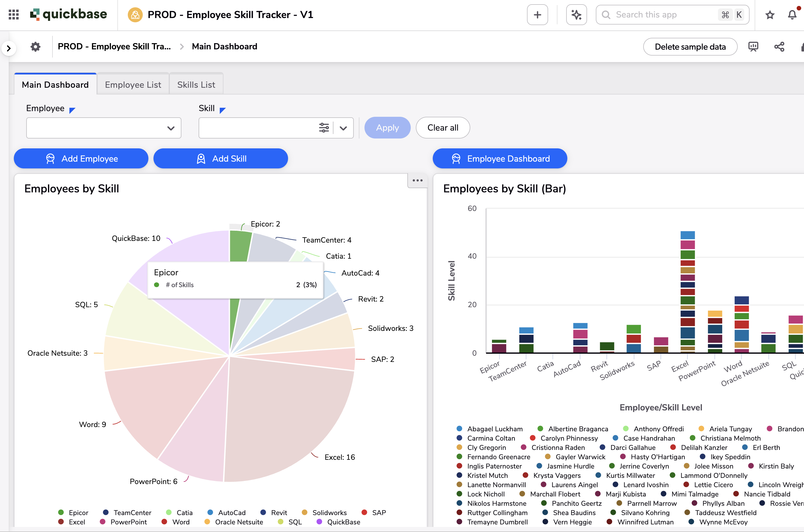The height and width of the screenshot is (532, 804).
Task: Open the Skill dropdown chevron
Action: [343, 128]
